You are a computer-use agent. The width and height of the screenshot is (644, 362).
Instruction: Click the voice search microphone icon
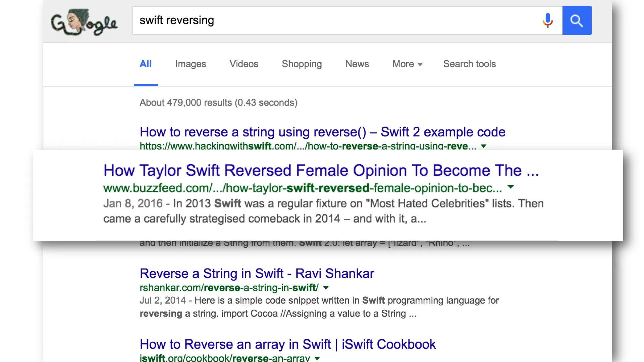(x=547, y=20)
